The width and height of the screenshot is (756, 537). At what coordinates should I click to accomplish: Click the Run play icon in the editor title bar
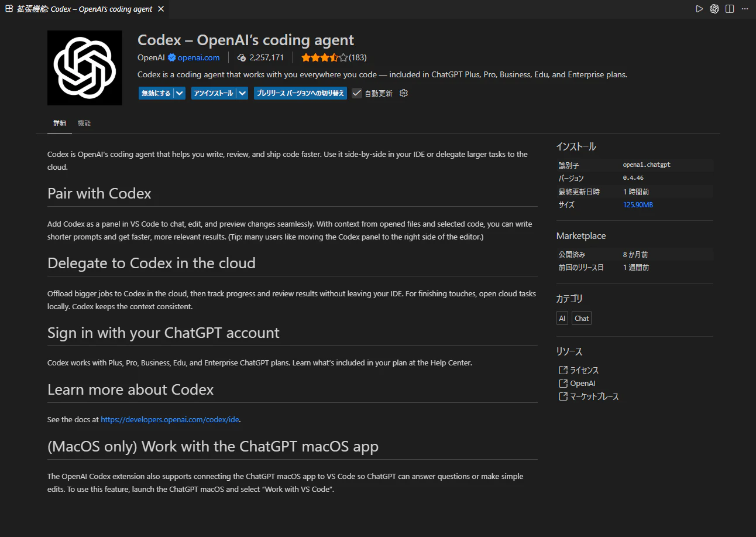699,9
